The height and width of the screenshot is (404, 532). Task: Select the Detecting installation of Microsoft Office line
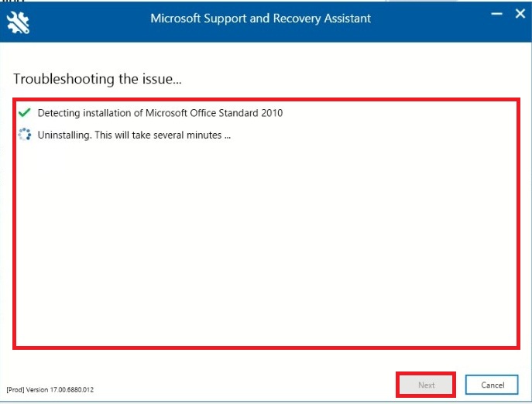tap(160, 113)
